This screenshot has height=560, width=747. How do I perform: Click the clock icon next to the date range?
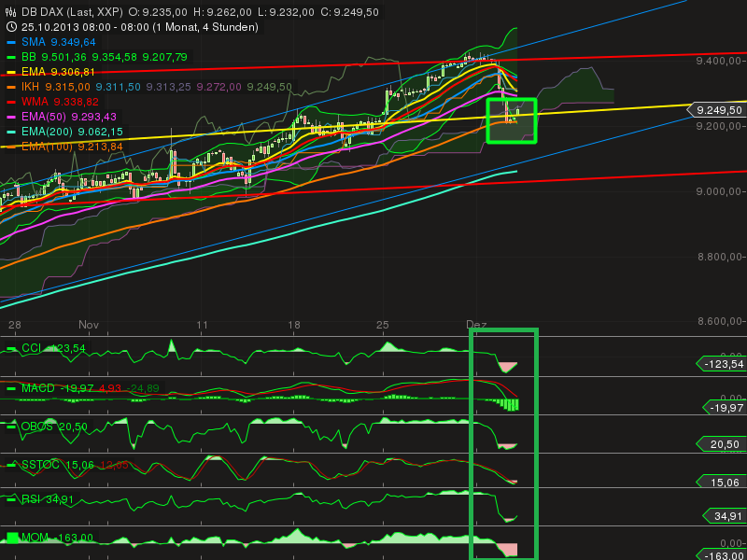click(x=10, y=27)
